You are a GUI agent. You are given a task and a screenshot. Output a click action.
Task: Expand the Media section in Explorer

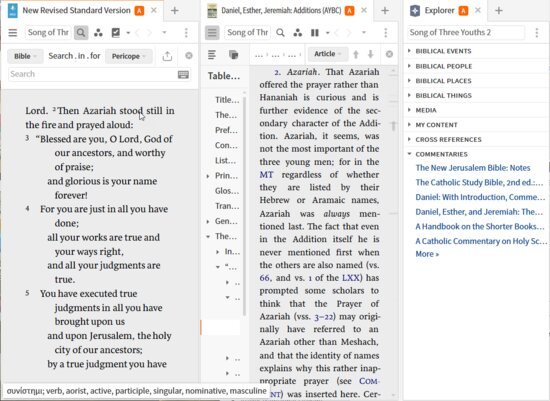coord(409,110)
